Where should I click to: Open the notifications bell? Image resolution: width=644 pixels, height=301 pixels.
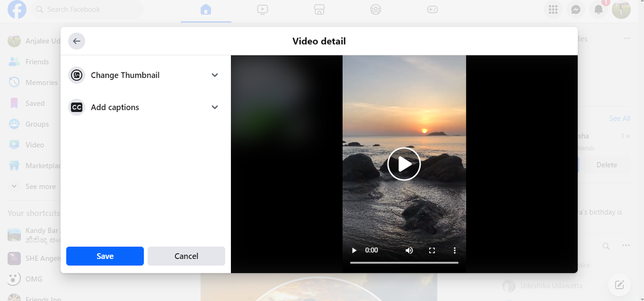(599, 10)
